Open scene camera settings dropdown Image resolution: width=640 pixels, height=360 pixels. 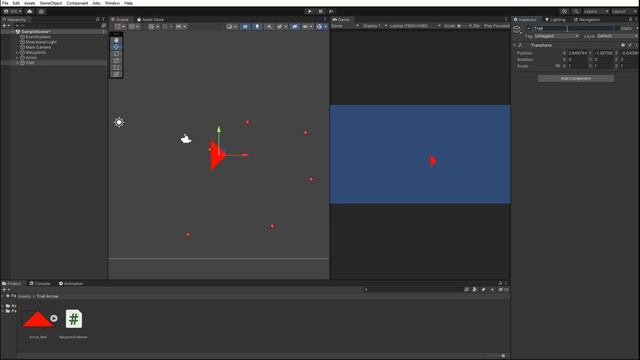(307, 27)
